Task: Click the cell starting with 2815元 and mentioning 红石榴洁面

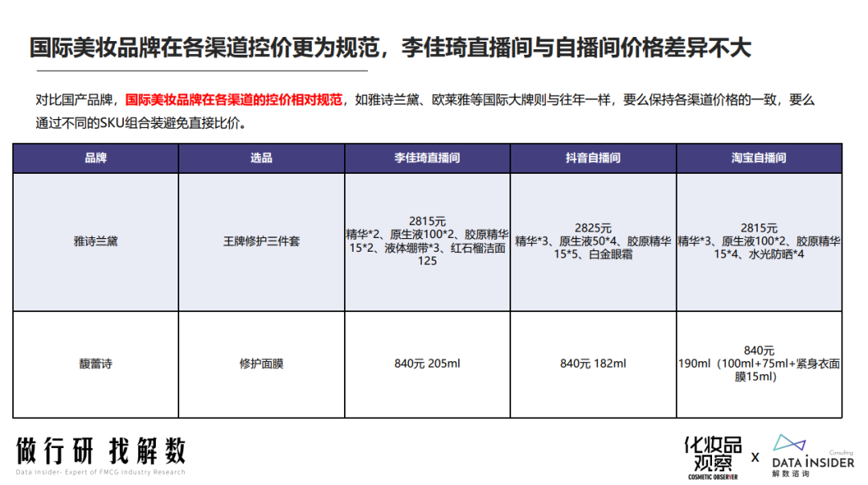Action: [x=428, y=241]
